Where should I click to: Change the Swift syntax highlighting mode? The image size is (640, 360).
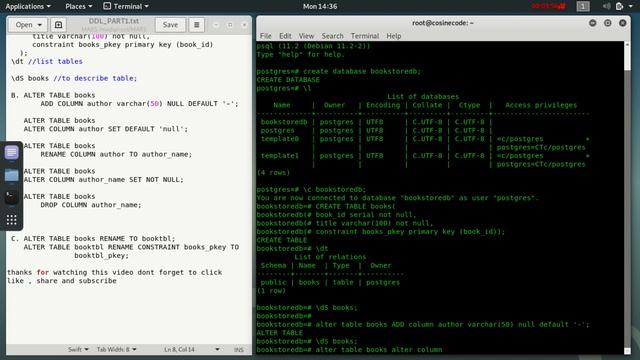click(78, 349)
